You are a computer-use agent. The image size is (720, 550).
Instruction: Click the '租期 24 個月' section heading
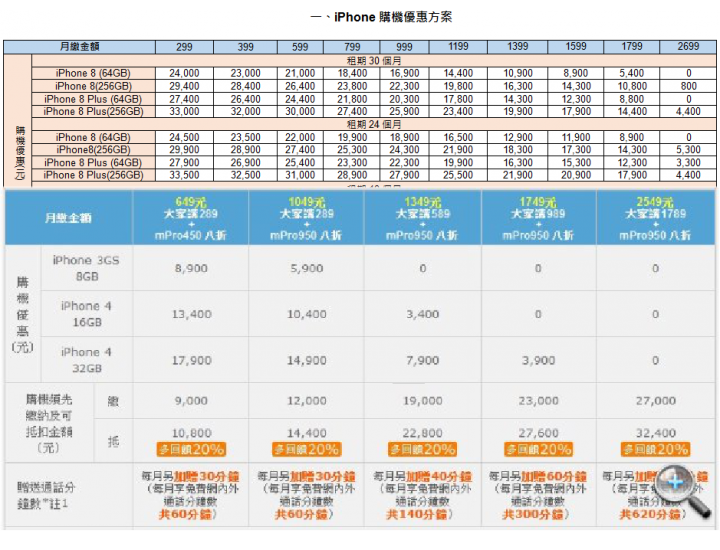(x=374, y=124)
